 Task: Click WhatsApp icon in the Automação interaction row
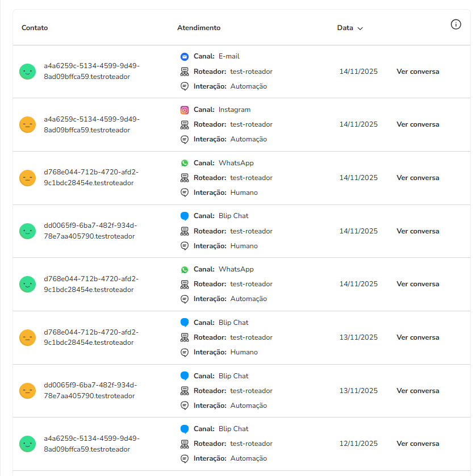tap(185, 270)
